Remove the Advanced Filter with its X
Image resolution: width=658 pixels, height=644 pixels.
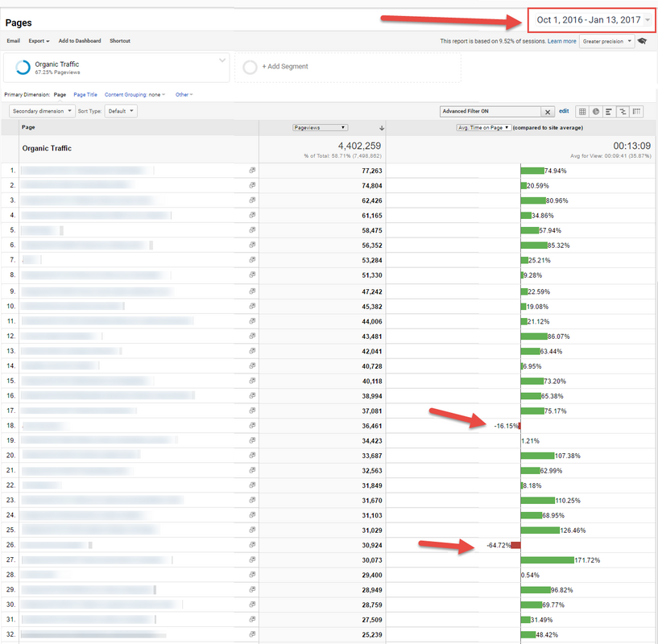547,110
